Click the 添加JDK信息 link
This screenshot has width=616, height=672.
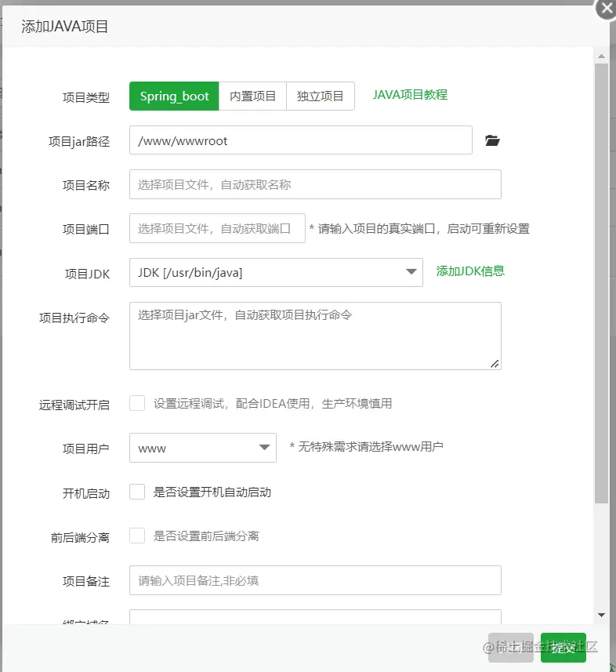pos(470,271)
